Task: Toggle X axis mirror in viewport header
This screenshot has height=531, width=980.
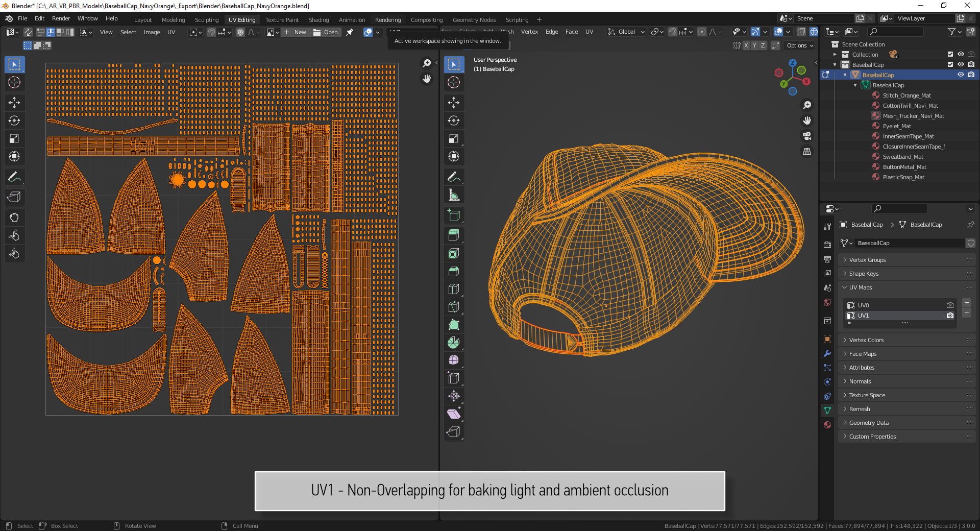Action: point(746,45)
